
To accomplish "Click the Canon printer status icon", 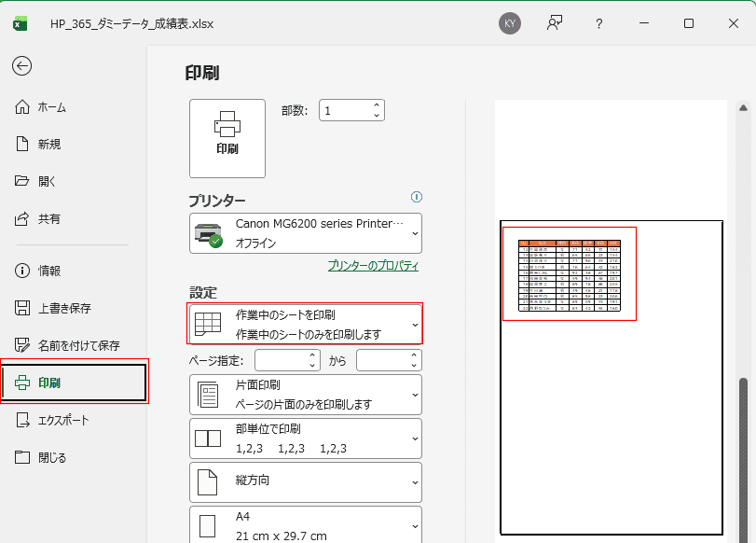I will pos(208,235).
